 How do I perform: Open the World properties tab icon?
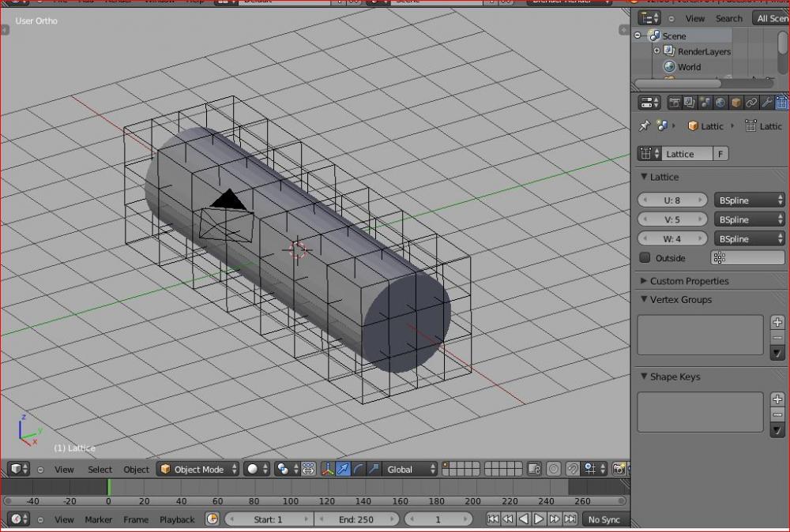720,103
